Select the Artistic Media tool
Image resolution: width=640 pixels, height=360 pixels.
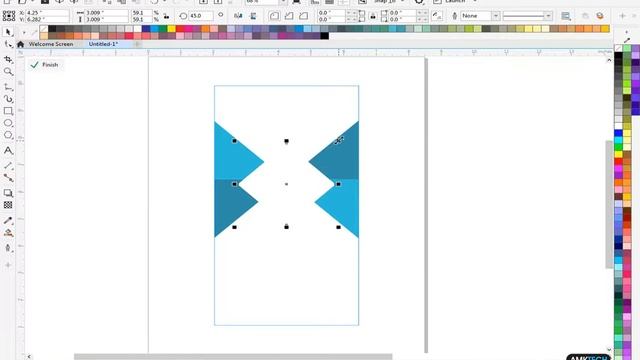pyautogui.click(x=8, y=99)
